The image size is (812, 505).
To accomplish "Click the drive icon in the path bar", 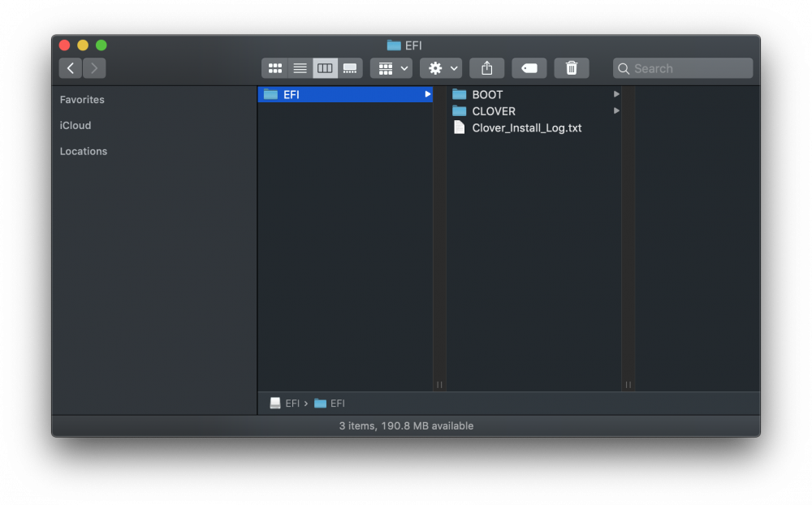I will tap(275, 404).
